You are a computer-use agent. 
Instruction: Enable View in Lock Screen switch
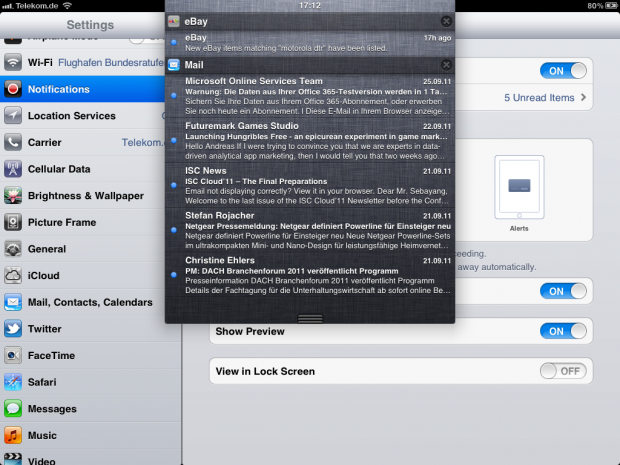(x=563, y=371)
